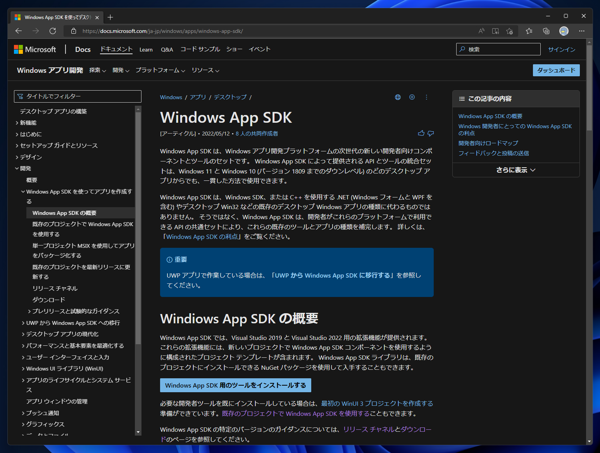Open the リソース dropdown
600x453 pixels.
205,70
